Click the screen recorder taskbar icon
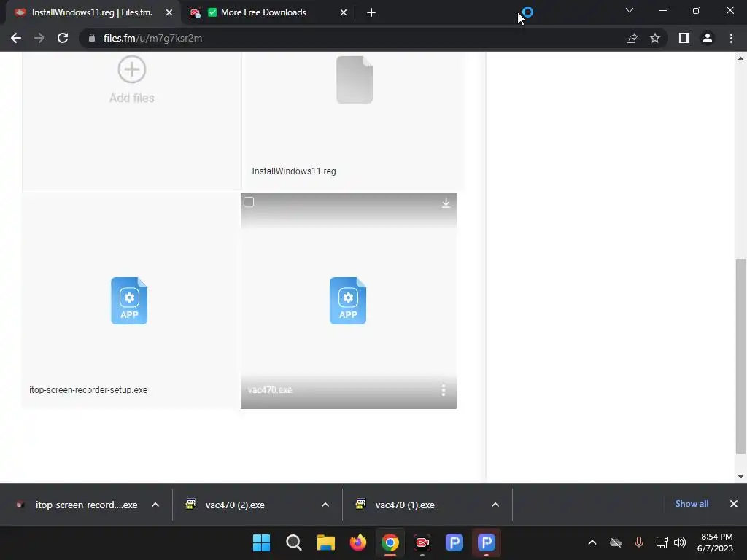Viewport: 747px width, 560px height. pyautogui.click(x=422, y=542)
